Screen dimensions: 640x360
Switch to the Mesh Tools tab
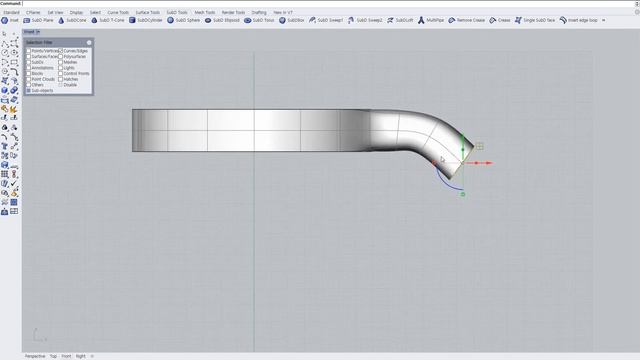tap(204, 13)
